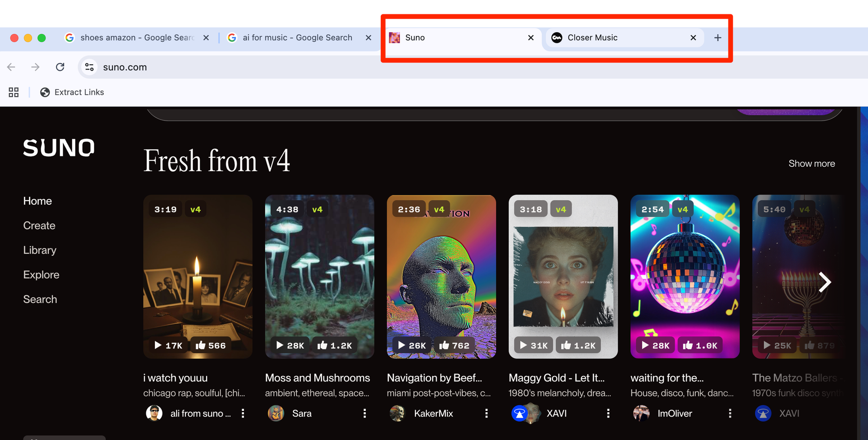Open Moss and Mushrooms cover art
The width and height of the screenshot is (868, 440).
click(320, 276)
